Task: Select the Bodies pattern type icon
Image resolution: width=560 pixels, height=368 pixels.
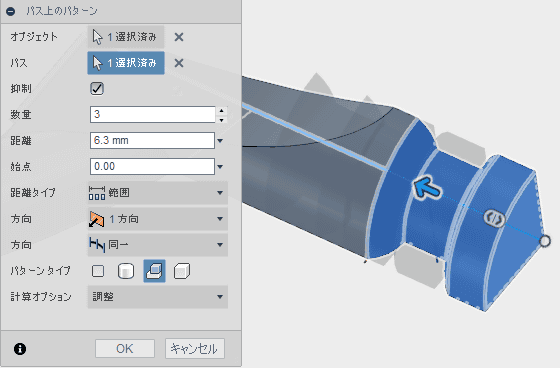Action: [126, 271]
